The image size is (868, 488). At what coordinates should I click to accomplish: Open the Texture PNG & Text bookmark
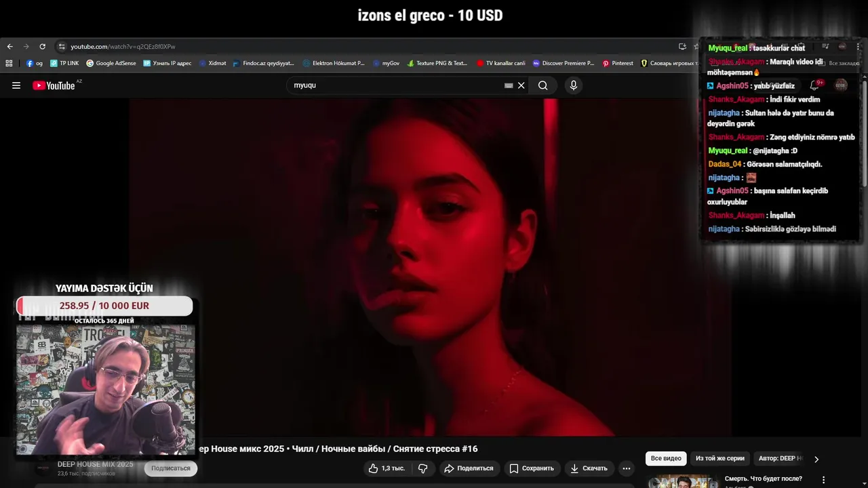click(437, 63)
